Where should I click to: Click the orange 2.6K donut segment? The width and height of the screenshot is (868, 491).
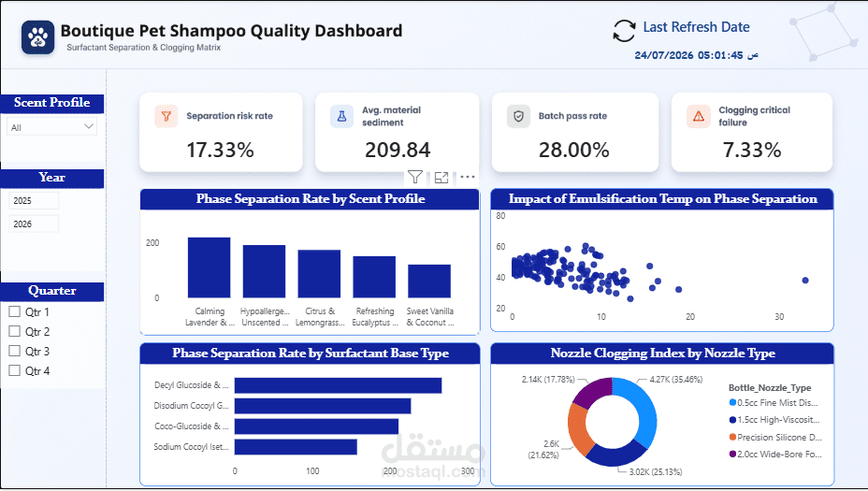(577, 429)
